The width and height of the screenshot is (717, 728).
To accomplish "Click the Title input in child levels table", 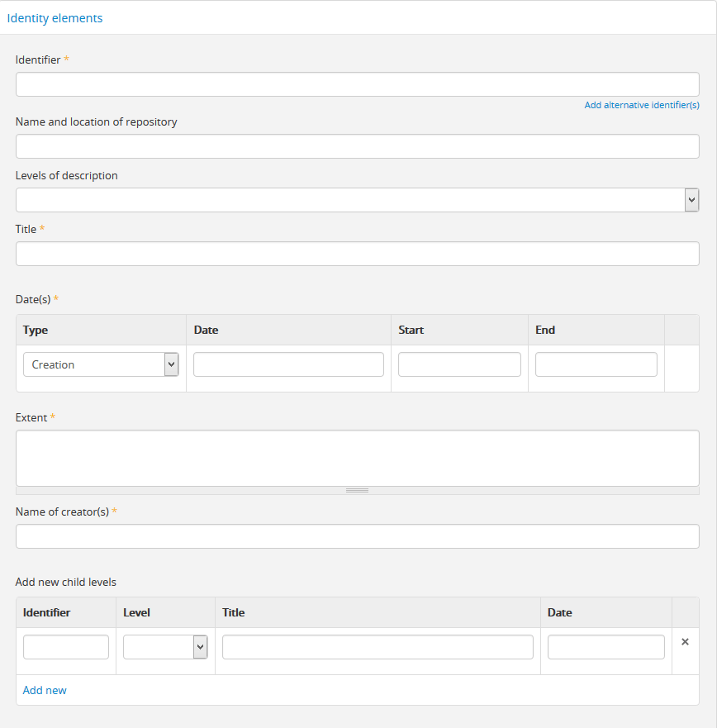I will [x=377, y=647].
